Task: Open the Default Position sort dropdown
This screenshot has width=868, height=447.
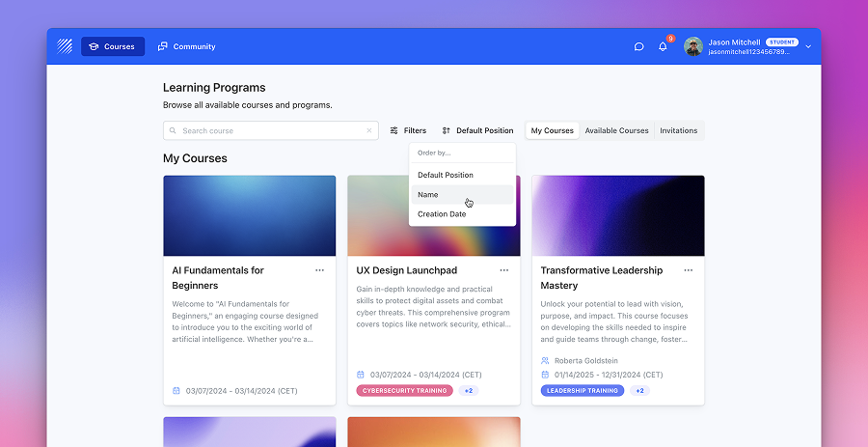Action: point(477,130)
